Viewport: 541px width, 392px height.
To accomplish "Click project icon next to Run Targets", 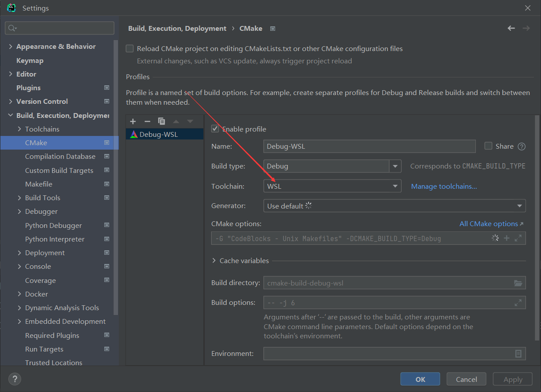I will tap(107, 349).
